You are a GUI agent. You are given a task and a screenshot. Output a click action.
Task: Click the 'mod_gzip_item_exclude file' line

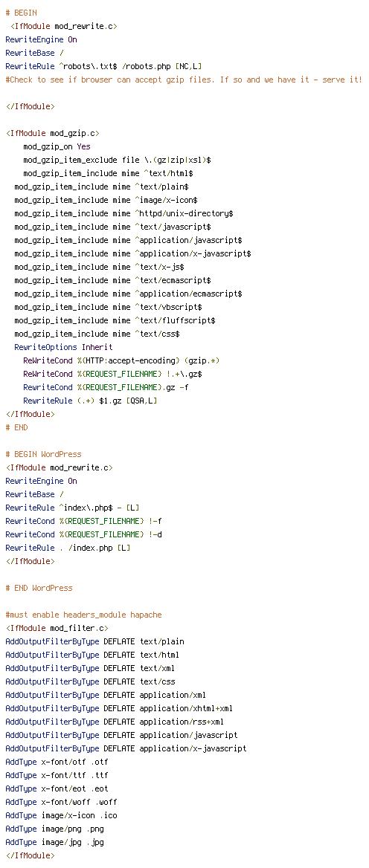[117, 160]
